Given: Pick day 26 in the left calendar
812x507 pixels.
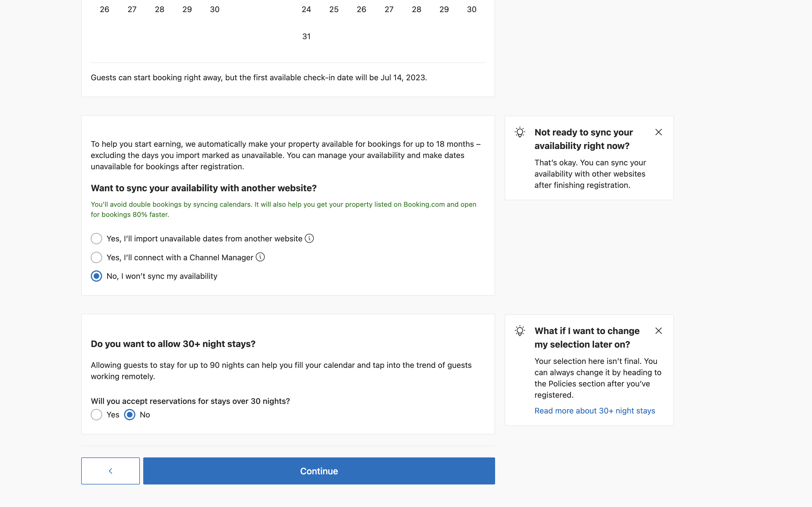Looking at the screenshot, I should pyautogui.click(x=104, y=9).
